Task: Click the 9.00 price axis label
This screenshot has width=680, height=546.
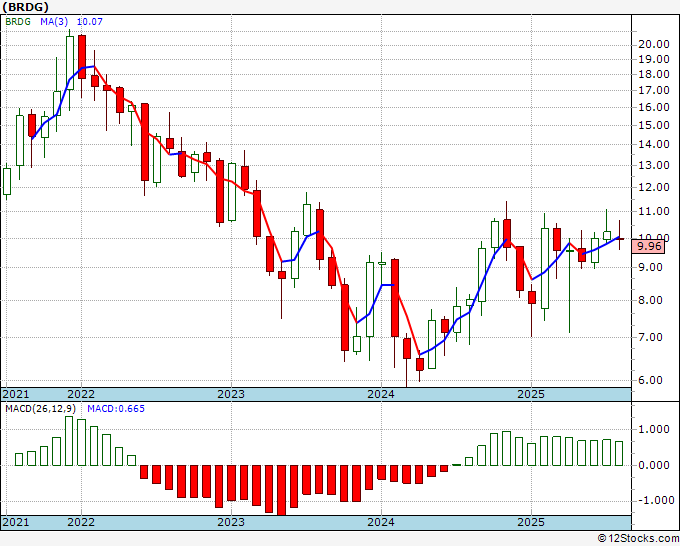Action: click(650, 268)
